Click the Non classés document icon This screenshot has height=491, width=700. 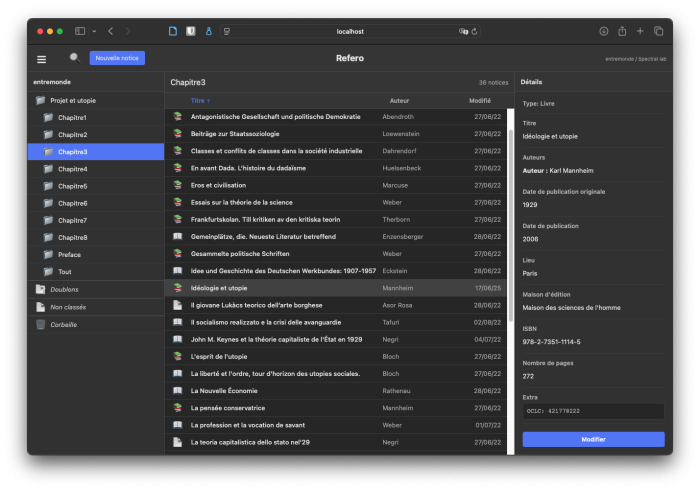(40, 307)
